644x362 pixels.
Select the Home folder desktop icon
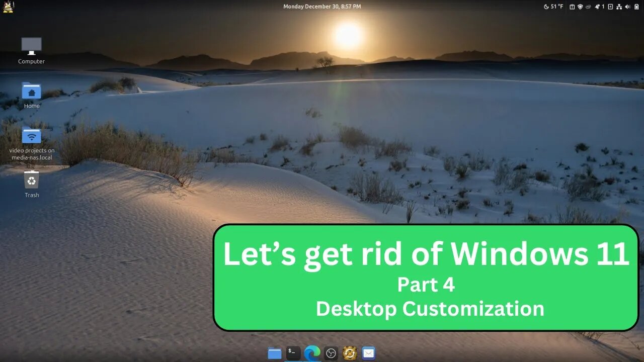(31, 91)
